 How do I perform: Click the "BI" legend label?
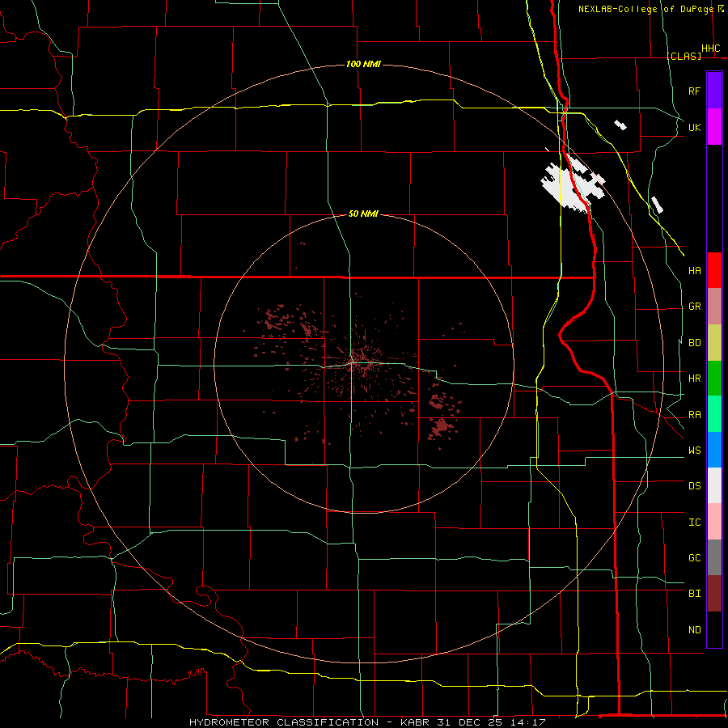(x=694, y=594)
